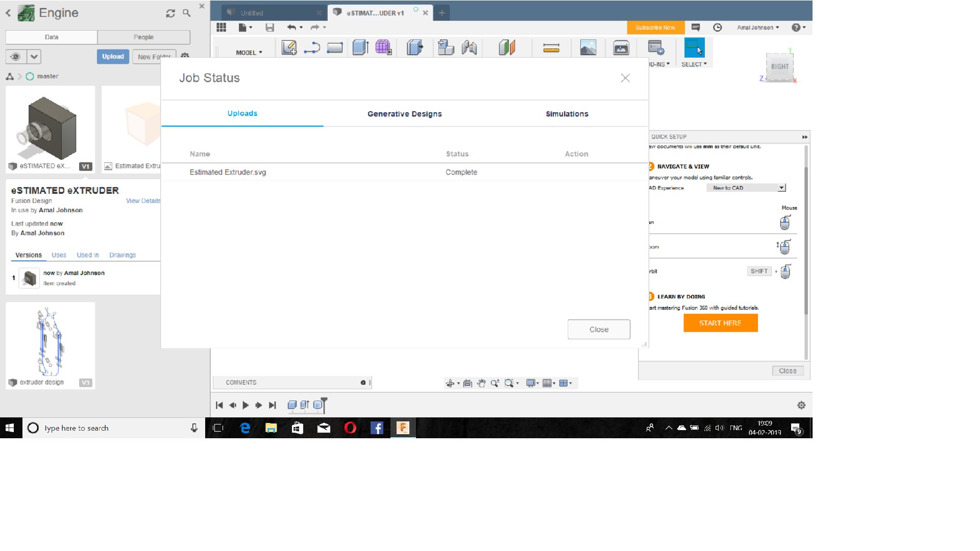
Task: Click the Job Status clock icon
Action: tap(717, 28)
